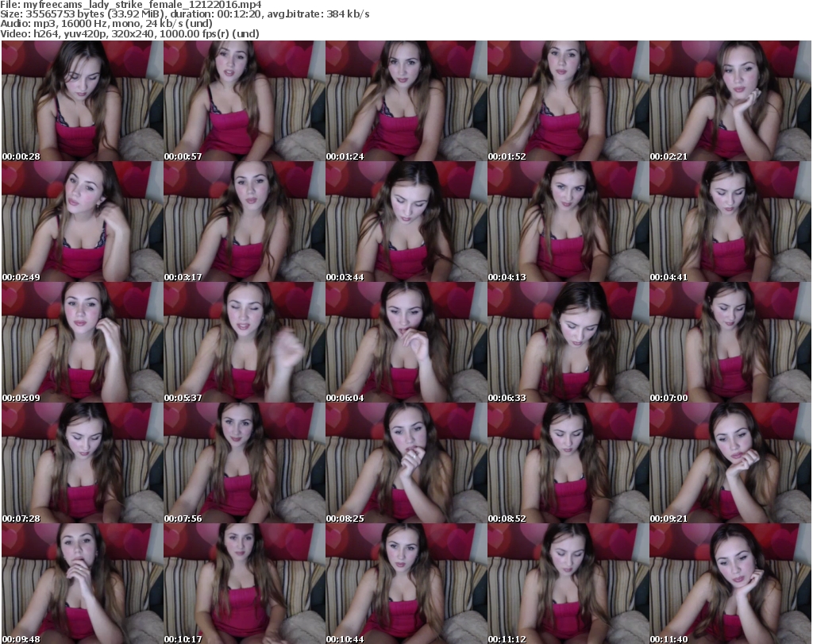
Task: Select the thumbnail timestamped 00:11:40
Action: tap(730, 584)
